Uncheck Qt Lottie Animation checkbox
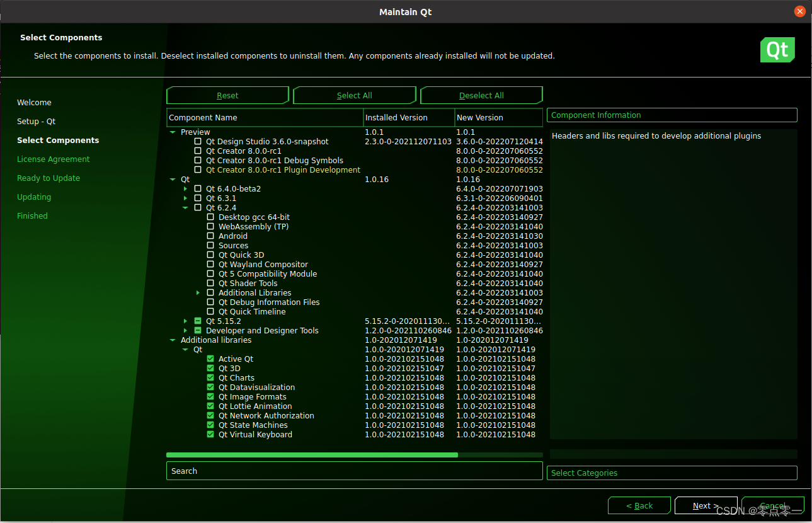Image resolution: width=812 pixels, height=523 pixels. click(210, 406)
